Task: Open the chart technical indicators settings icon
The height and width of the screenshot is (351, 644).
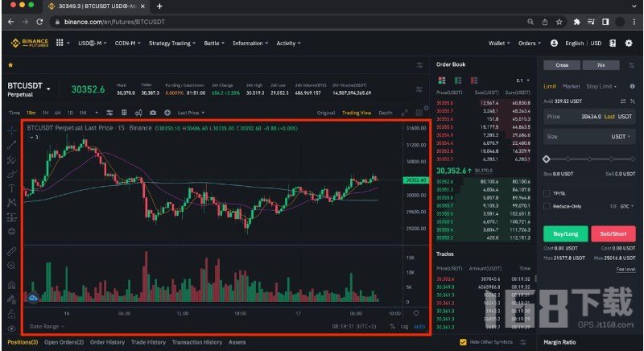Action: point(109,113)
